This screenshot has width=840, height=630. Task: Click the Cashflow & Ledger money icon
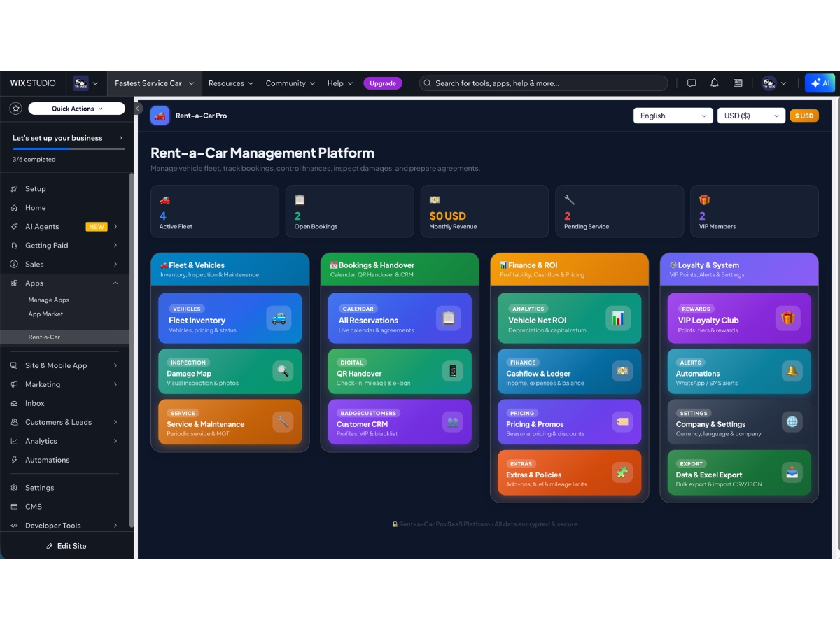(x=622, y=371)
